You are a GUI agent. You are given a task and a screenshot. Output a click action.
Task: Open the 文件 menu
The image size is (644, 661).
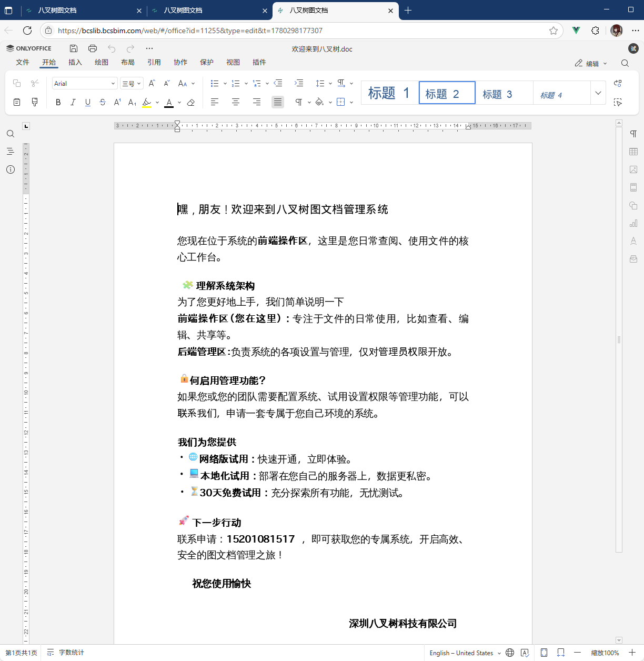(x=23, y=62)
